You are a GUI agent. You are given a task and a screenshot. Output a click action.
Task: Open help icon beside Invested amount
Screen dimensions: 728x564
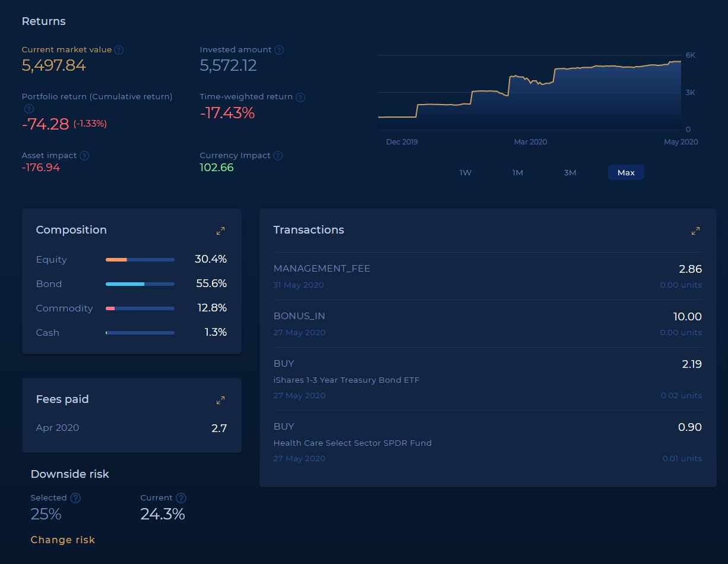[x=279, y=50]
